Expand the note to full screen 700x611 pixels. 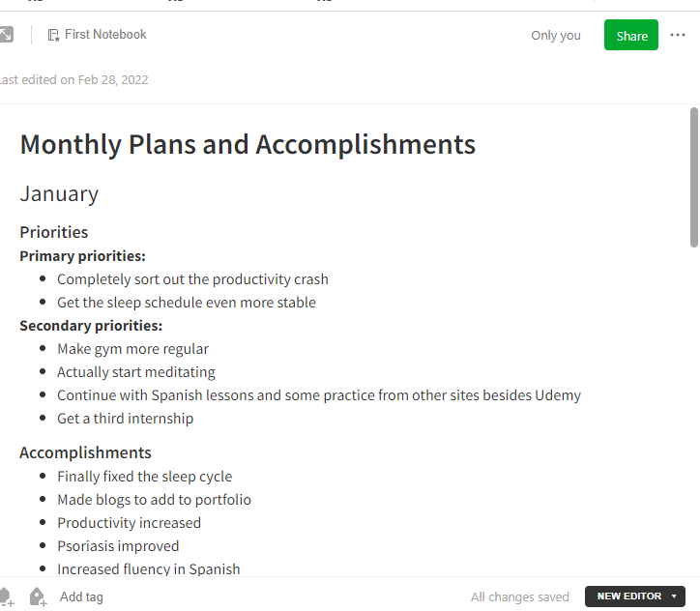[x=6, y=35]
